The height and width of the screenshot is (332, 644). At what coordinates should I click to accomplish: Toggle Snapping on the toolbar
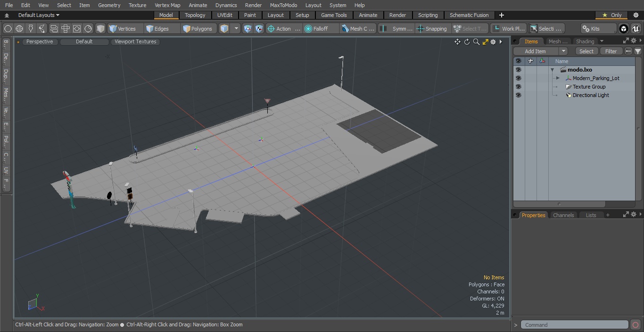click(x=432, y=29)
